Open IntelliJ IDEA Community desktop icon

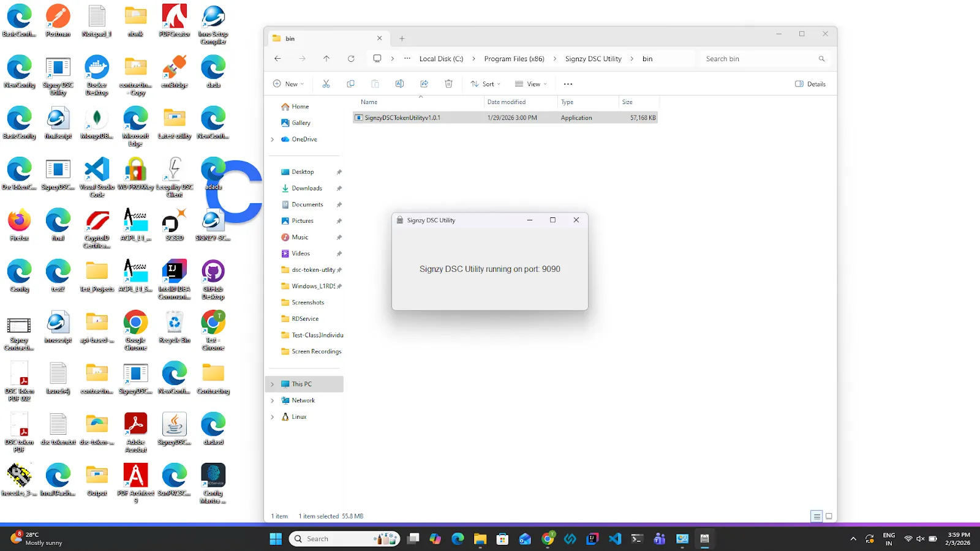pos(175,279)
